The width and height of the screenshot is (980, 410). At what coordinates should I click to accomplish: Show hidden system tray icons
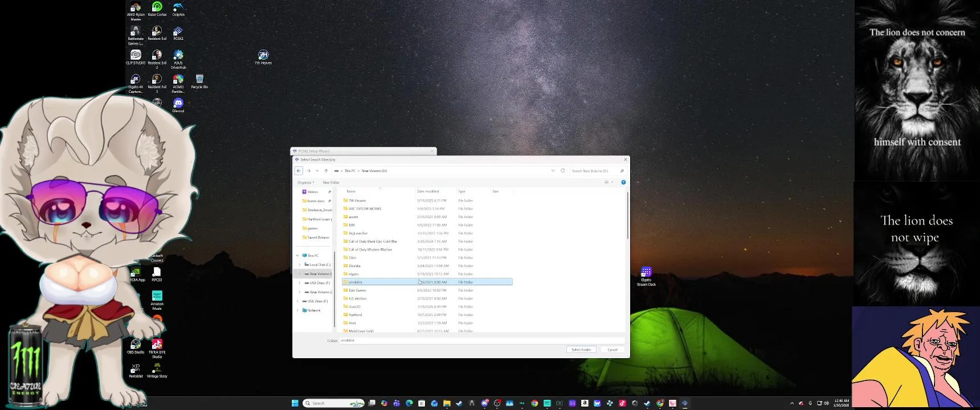point(792,403)
